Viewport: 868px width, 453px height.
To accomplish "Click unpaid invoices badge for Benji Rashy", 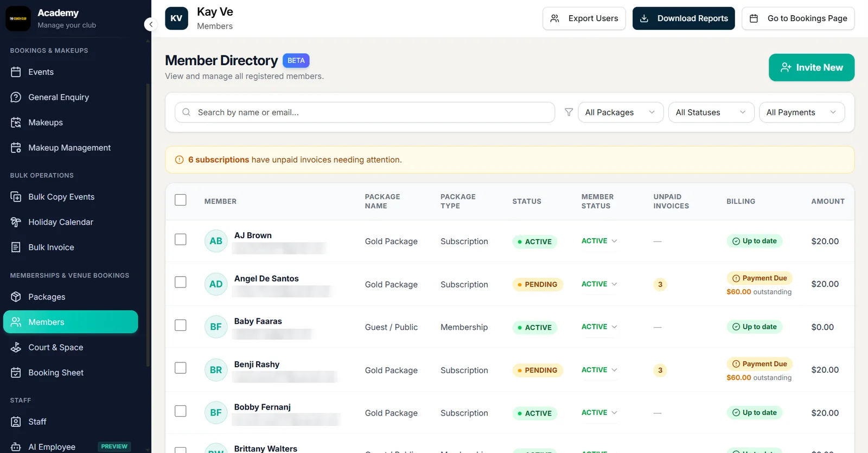I will click(660, 370).
